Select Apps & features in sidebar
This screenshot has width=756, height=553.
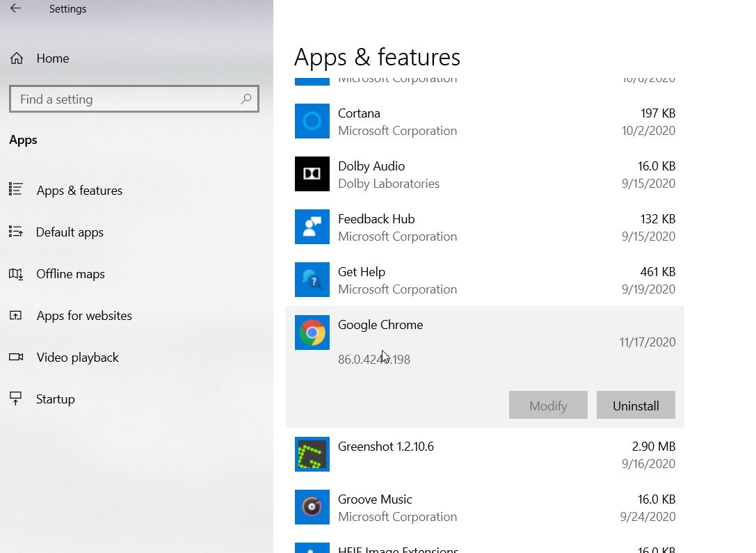[x=79, y=191]
